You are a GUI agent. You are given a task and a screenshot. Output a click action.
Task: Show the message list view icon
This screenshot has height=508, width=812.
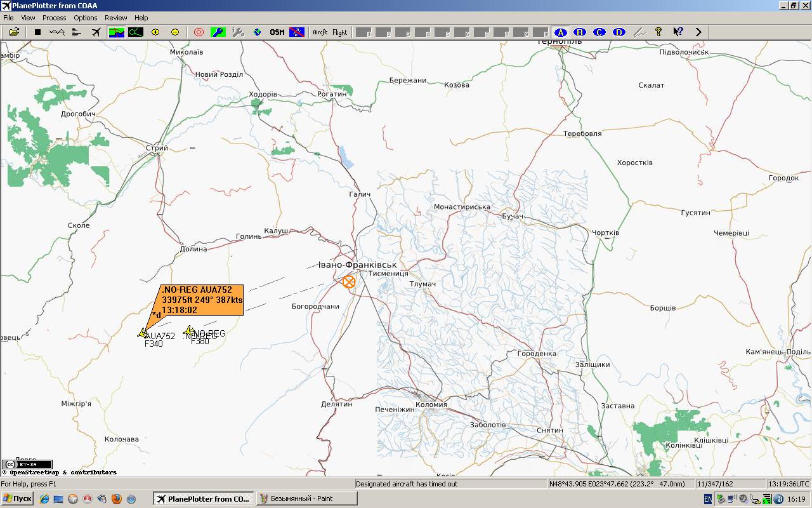[x=77, y=32]
